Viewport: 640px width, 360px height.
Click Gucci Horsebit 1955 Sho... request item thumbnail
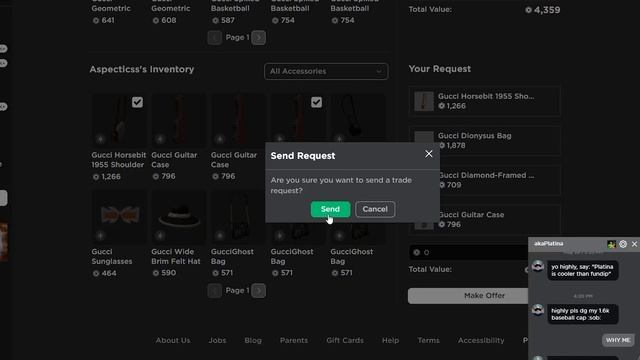coord(424,101)
